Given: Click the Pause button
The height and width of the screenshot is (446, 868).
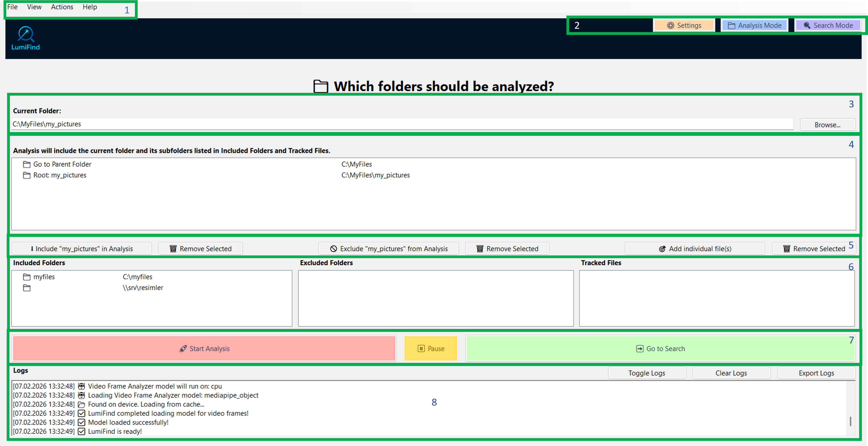Looking at the screenshot, I should (x=431, y=348).
